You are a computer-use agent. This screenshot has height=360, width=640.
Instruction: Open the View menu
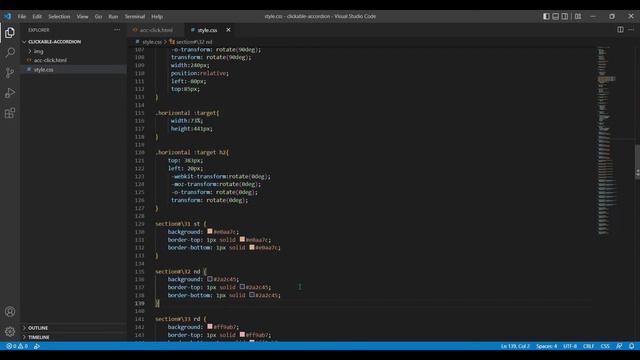click(82, 16)
